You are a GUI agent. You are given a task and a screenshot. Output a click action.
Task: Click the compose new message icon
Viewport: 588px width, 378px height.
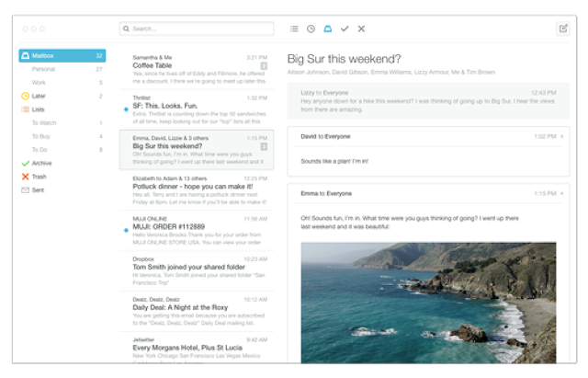pyautogui.click(x=563, y=29)
